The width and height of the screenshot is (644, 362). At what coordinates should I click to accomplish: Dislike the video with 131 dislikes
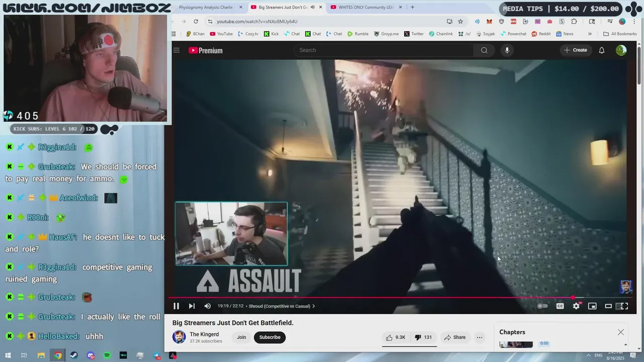[x=423, y=337]
